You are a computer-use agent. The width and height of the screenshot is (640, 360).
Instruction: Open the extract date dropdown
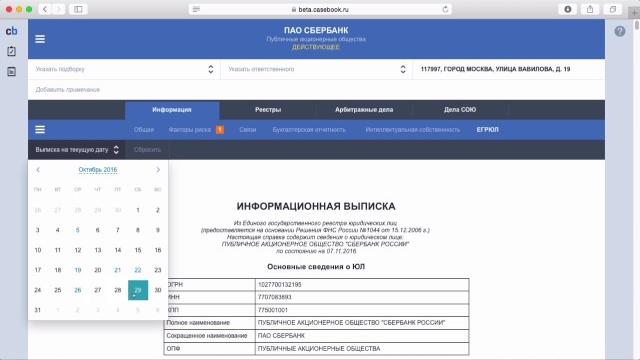pyautogui.click(x=77, y=150)
